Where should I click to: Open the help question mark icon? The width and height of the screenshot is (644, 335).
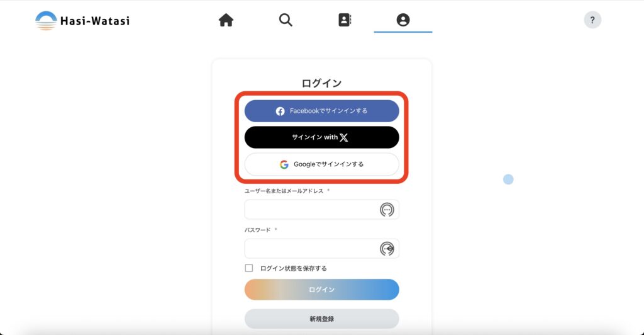tap(592, 20)
